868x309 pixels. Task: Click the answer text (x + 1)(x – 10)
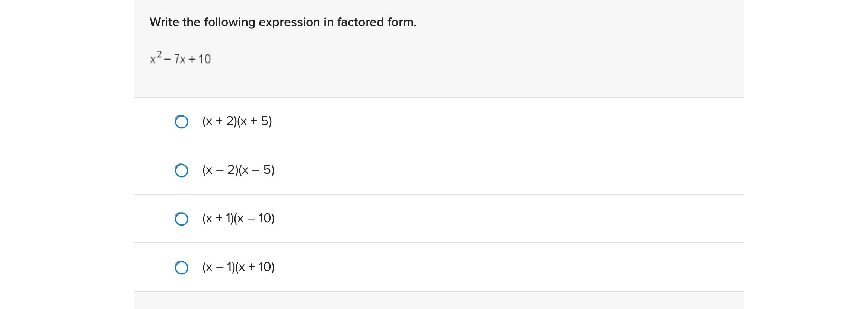238,218
